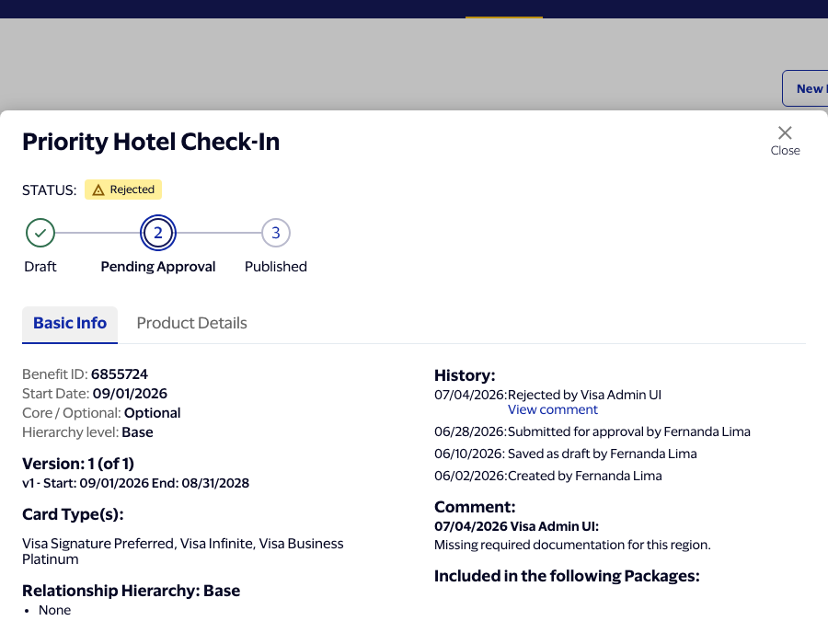Select step 2 Pending Approval circle
The width and height of the screenshot is (828, 644).
pyautogui.click(x=158, y=233)
